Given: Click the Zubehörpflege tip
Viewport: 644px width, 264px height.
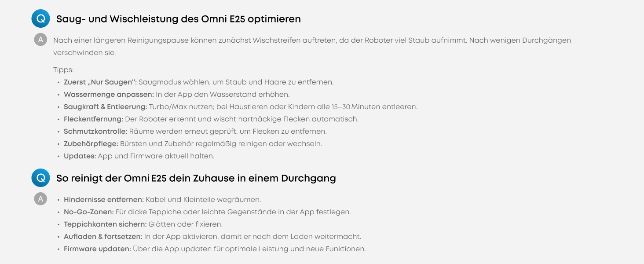Looking at the screenshot, I should click(x=91, y=144).
